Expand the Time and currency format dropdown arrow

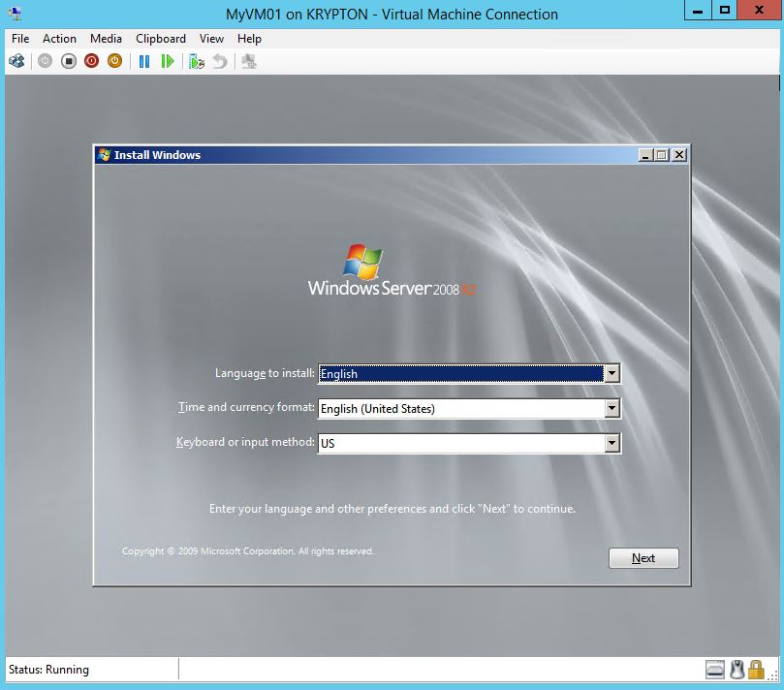(x=612, y=409)
